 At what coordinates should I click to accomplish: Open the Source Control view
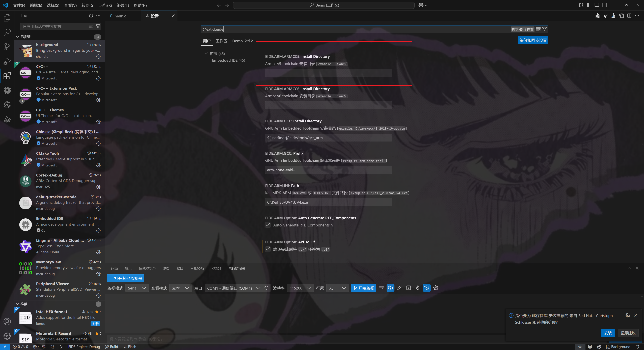[7, 46]
